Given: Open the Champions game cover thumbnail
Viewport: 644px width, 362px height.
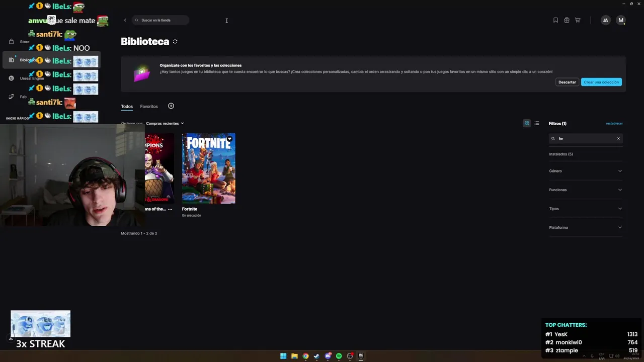Looking at the screenshot, I should coord(159,168).
